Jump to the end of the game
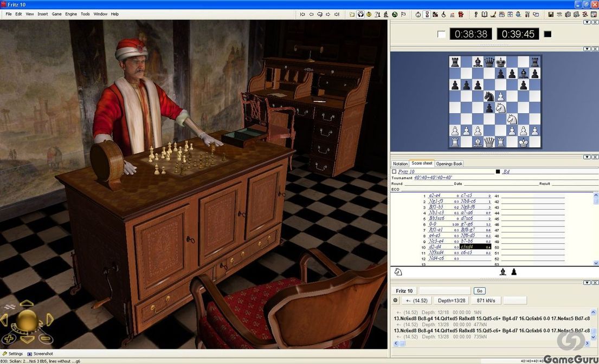 [x=337, y=15]
